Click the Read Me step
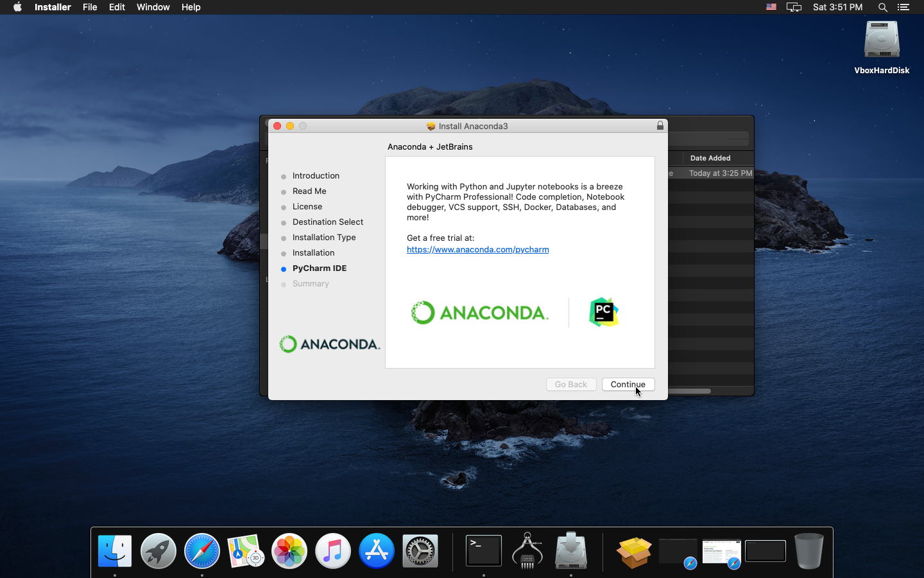 click(x=309, y=191)
